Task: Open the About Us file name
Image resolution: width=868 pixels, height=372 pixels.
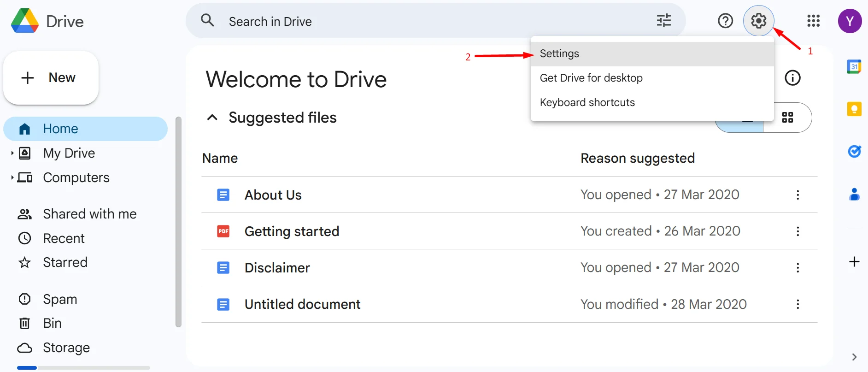Action: pos(273,195)
